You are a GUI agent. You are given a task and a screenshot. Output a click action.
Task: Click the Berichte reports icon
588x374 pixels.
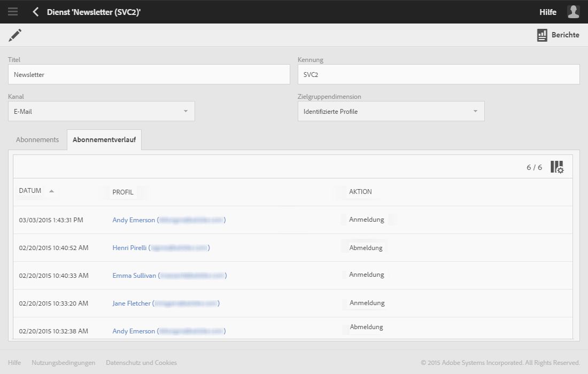pos(542,35)
